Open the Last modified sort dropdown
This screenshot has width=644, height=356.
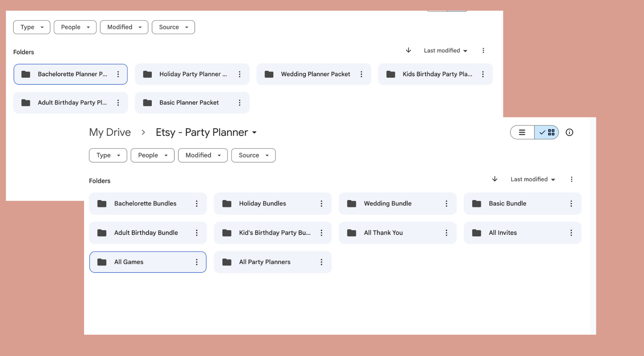point(532,179)
